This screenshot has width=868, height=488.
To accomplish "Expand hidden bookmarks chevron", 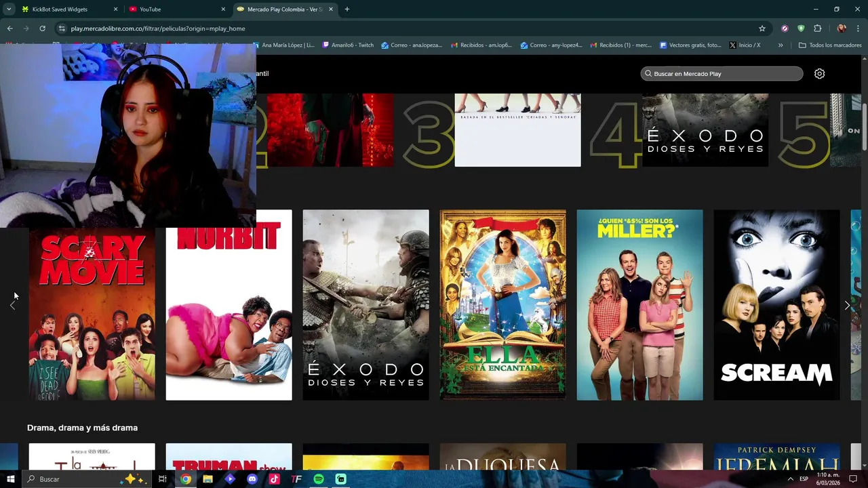I will click(781, 45).
